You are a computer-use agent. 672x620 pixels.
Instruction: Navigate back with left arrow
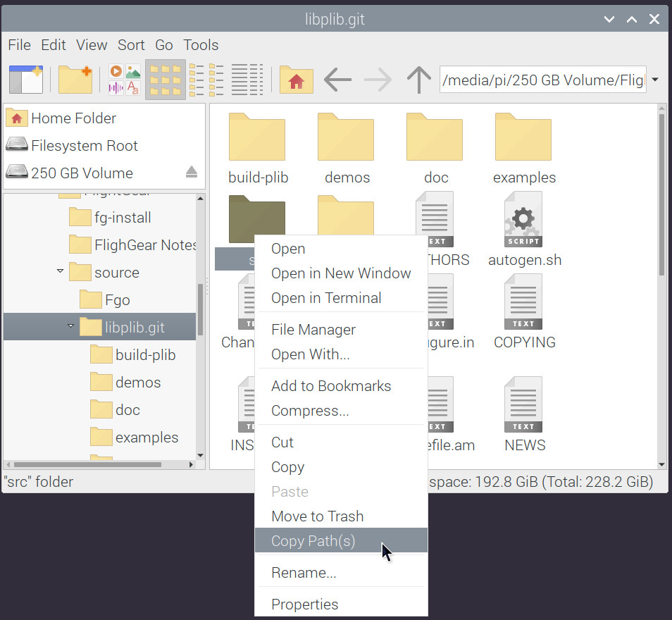[337, 80]
